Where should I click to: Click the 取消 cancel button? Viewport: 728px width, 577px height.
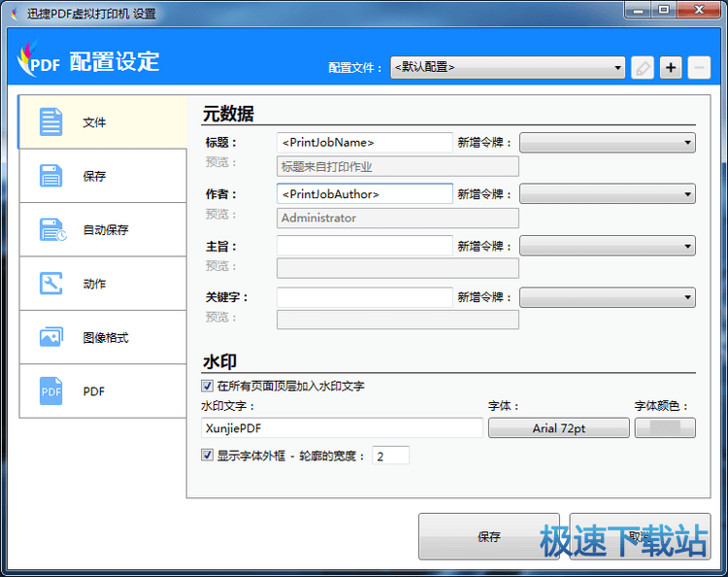click(x=640, y=536)
